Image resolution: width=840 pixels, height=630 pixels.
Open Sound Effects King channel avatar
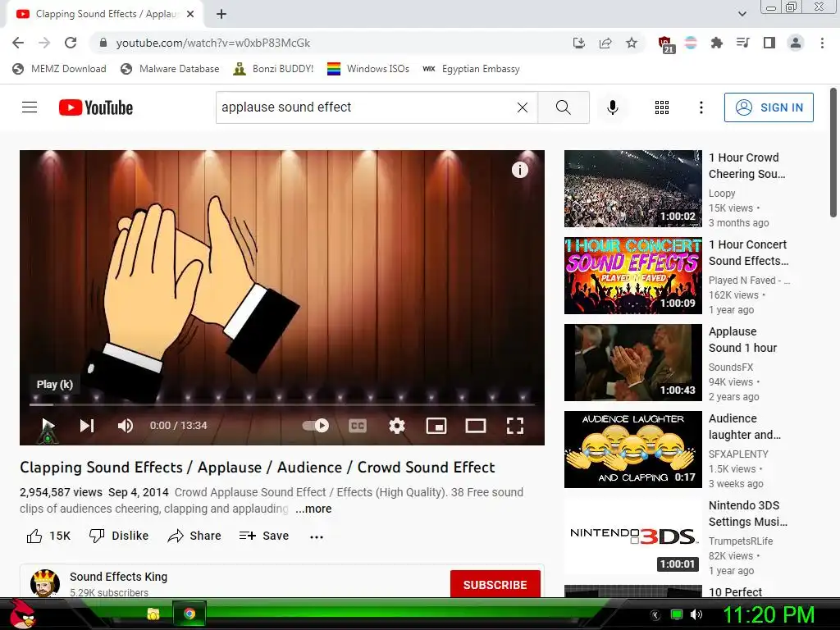pyautogui.click(x=45, y=583)
